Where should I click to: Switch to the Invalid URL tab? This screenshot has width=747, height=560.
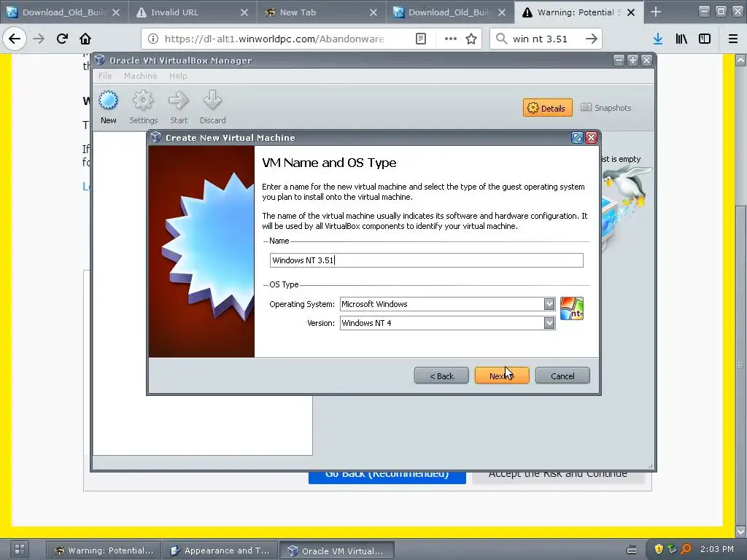[x=193, y=12]
